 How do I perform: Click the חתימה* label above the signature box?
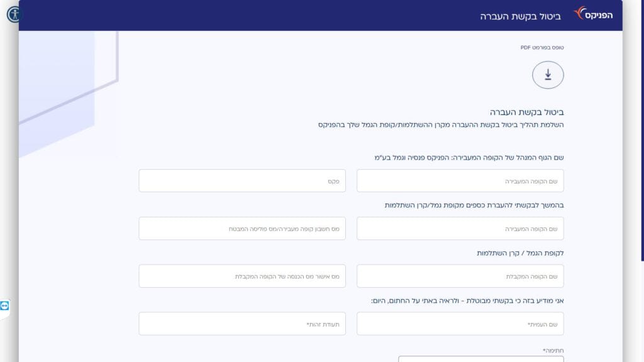click(x=553, y=350)
